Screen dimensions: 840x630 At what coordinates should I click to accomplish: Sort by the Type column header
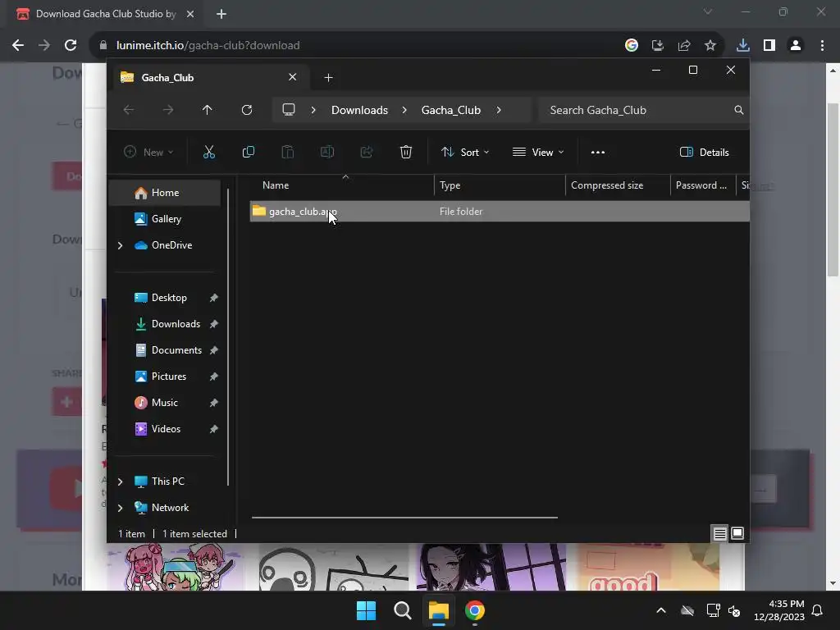500,185
